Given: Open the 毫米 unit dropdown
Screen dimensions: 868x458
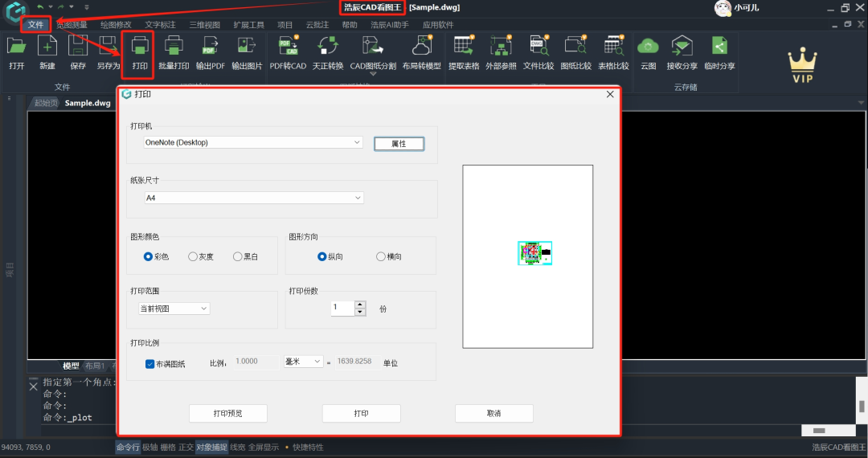Looking at the screenshot, I should coord(303,362).
